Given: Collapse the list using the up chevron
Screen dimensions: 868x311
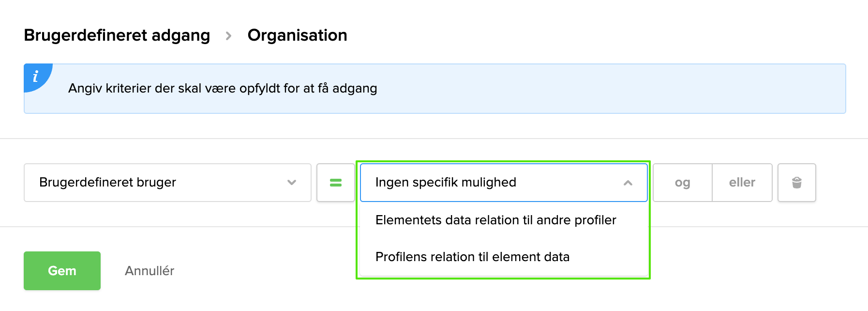Looking at the screenshot, I should (628, 183).
